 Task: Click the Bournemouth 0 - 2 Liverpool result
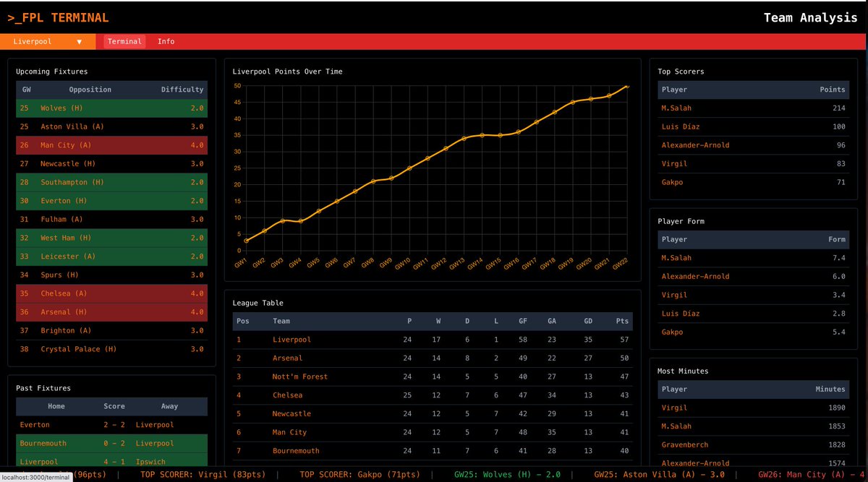click(x=111, y=444)
